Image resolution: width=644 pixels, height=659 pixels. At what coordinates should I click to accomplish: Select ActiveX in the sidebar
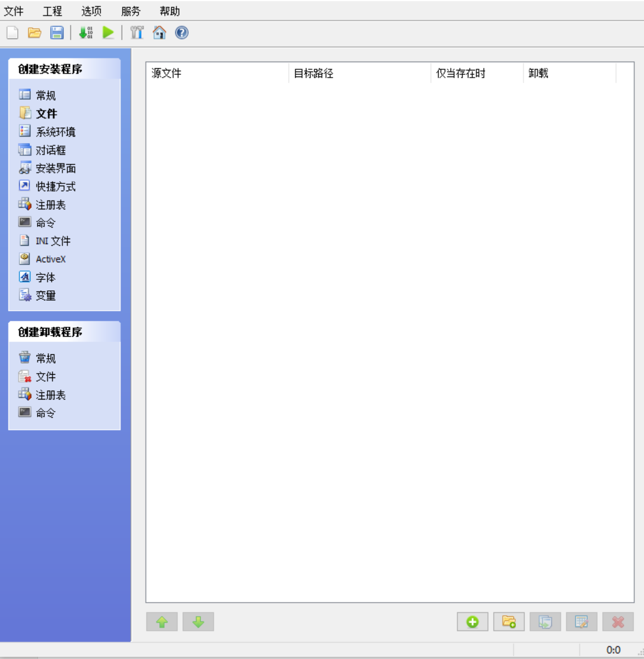(42, 259)
